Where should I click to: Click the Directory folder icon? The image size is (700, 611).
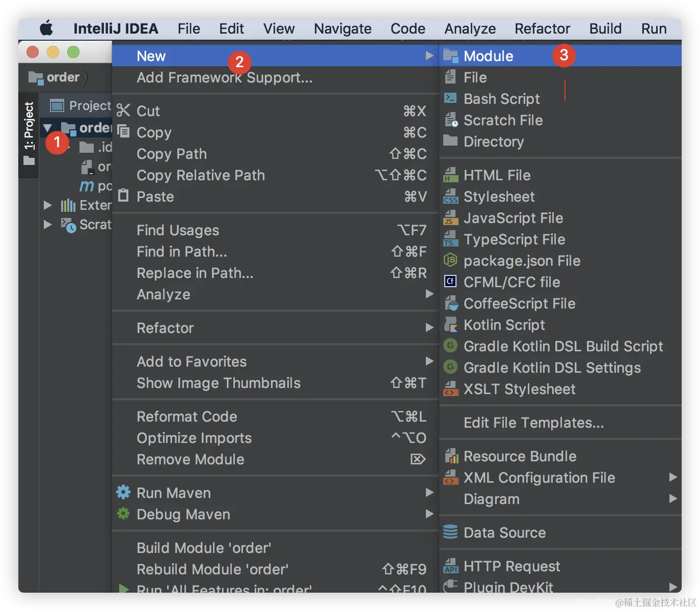pos(450,141)
